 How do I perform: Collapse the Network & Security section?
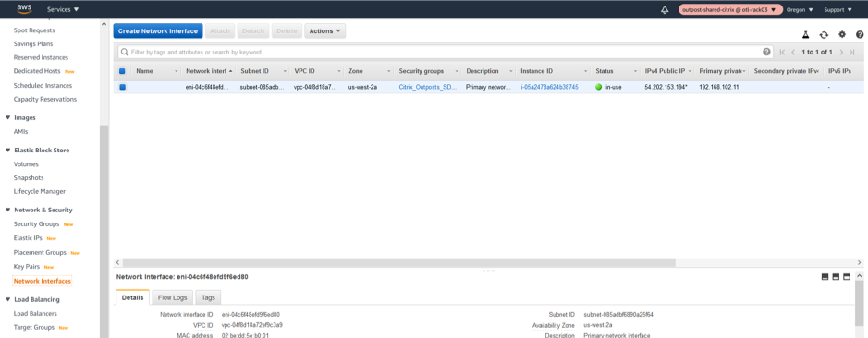(x=7, y=211)
